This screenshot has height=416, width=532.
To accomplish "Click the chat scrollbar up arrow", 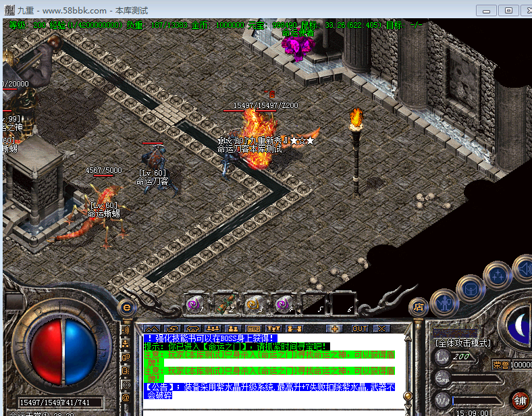I will tap(408, 338).
